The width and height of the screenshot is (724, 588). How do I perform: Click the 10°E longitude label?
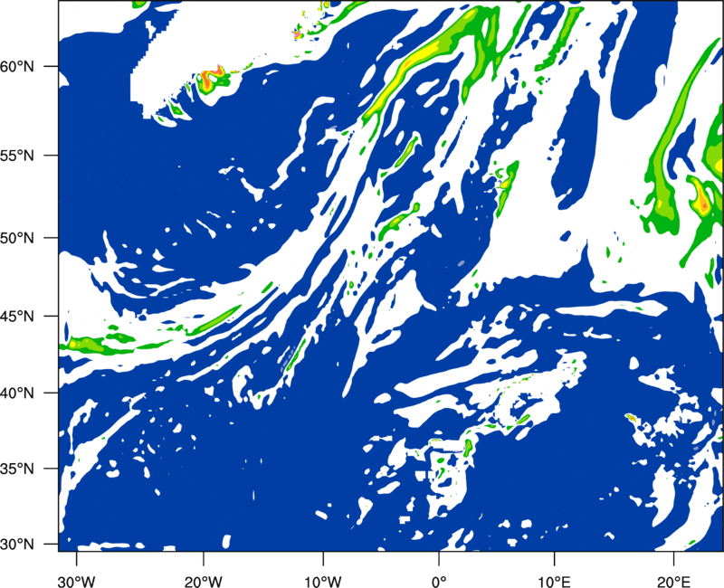[554, 581]
